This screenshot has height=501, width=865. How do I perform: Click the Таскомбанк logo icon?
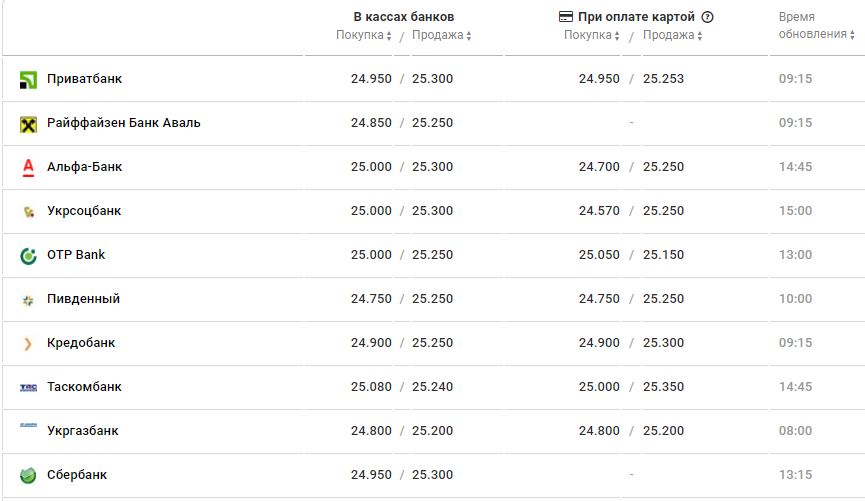point(28,388)
